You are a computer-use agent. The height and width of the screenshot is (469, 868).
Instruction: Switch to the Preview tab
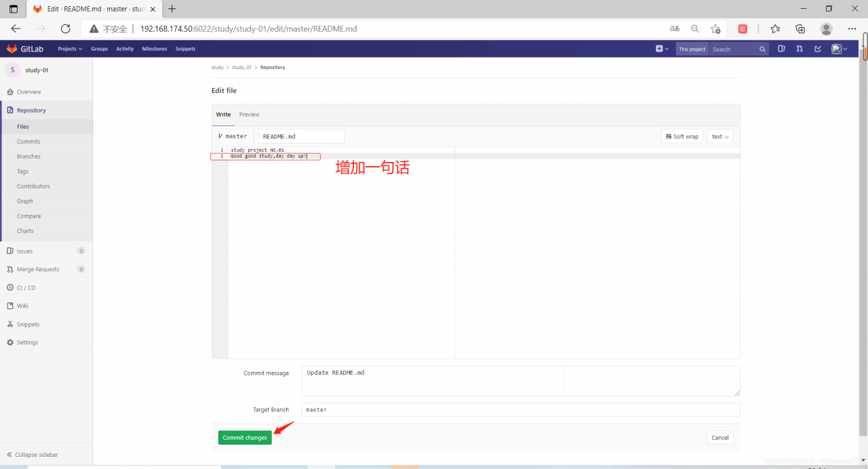coord(250,115)
